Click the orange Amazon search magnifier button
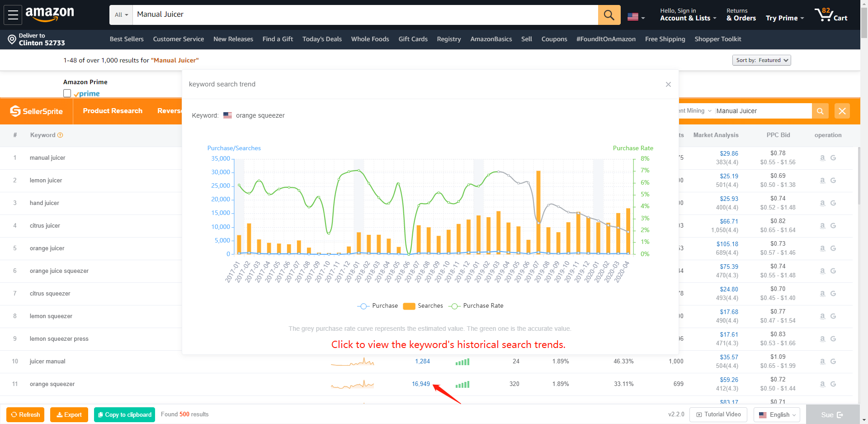 (609, 15)
